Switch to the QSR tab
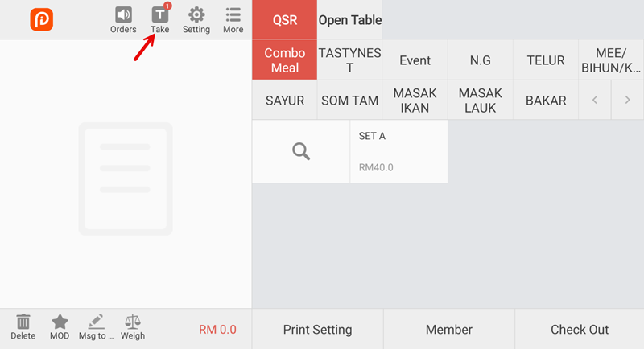The width and height of the screenshot is (644, 349). (285, 20)
